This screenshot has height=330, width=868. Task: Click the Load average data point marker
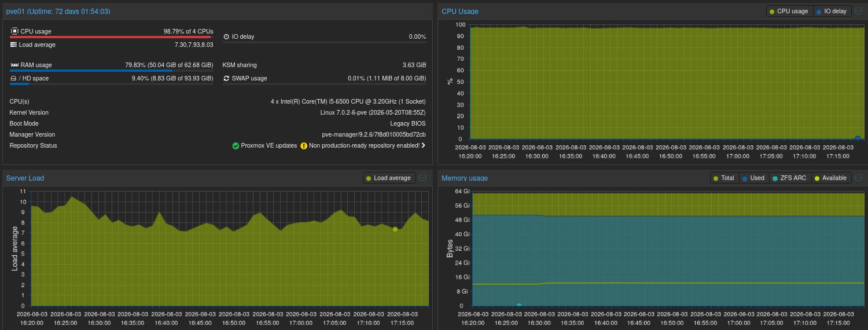coord(395,229)
